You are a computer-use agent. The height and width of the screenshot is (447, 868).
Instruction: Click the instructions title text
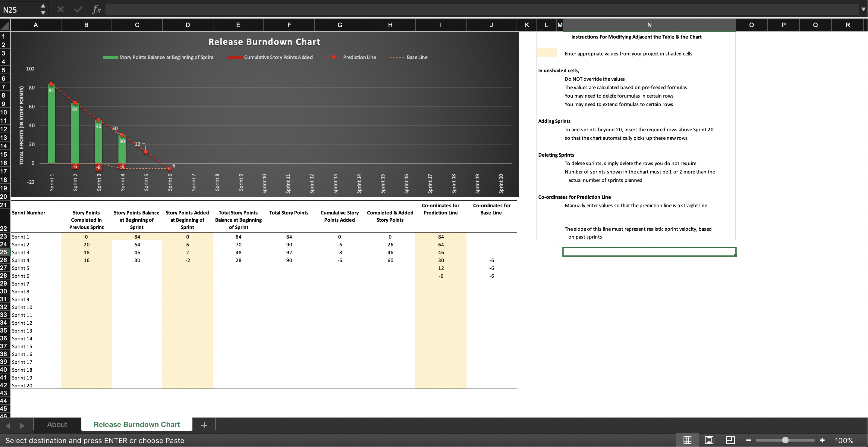pyautogui.click(x=636, y=37)
